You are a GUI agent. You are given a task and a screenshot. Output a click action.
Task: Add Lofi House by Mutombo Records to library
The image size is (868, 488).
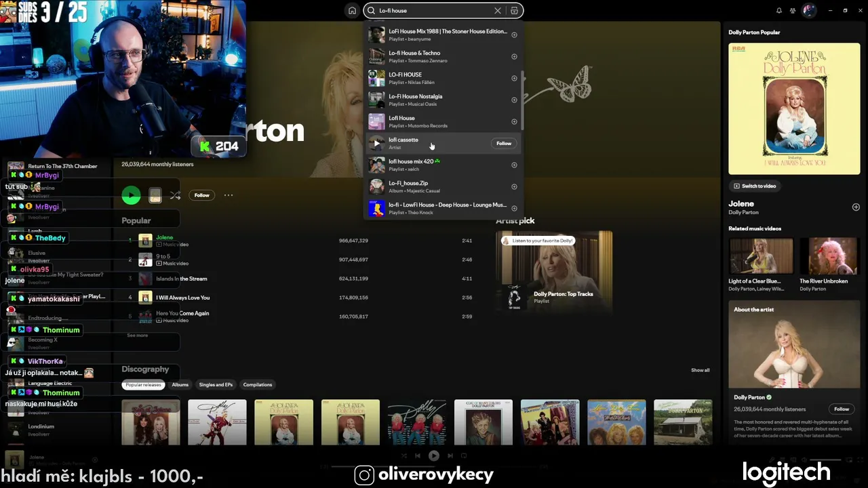[514, 122]
